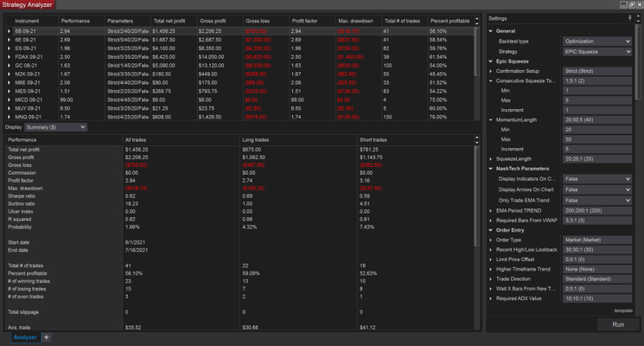Click the MomentumLength Max value field
This screenshot has height=346, width=644.
click(597, 138)
